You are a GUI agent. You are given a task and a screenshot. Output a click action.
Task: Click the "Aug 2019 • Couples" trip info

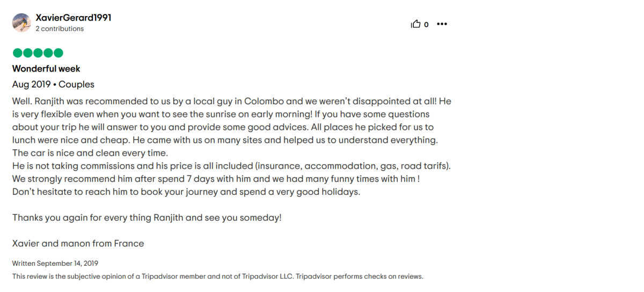[x=53, y=84]
